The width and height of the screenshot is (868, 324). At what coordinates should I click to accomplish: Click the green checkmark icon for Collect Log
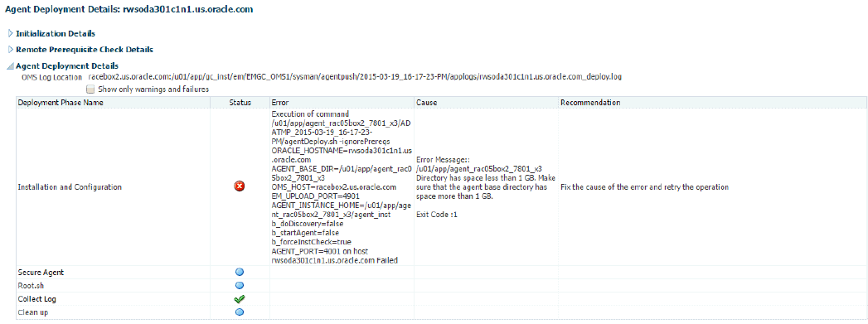(240, 298)
